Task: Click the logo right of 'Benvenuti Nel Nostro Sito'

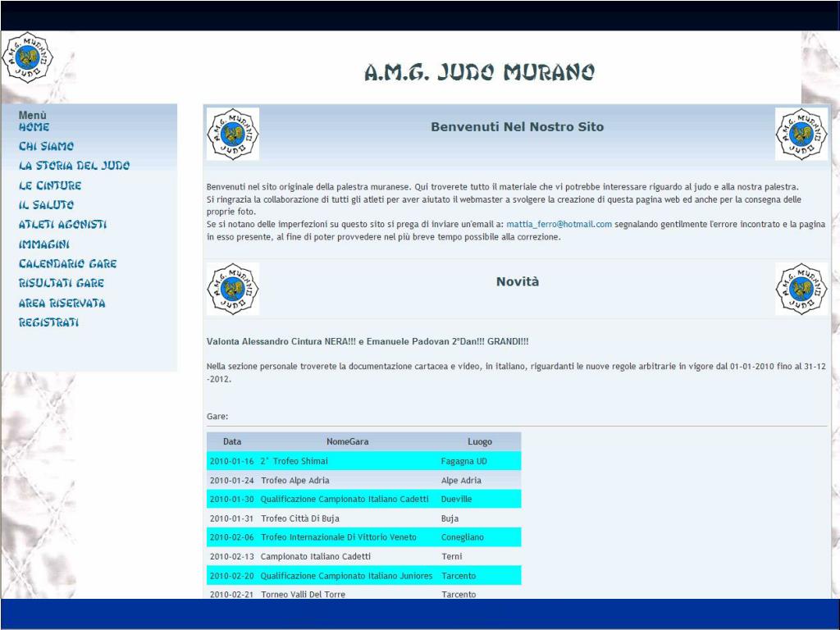Action: (801, 134)
